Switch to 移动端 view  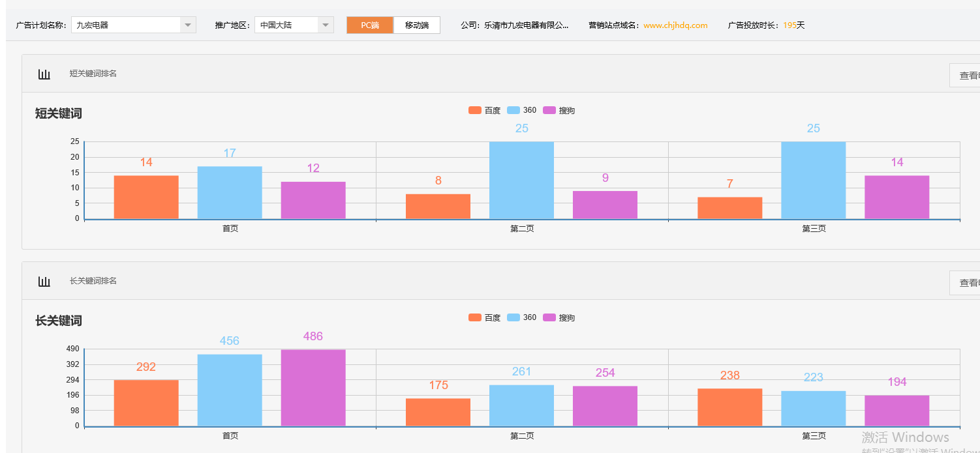(417, 25)
